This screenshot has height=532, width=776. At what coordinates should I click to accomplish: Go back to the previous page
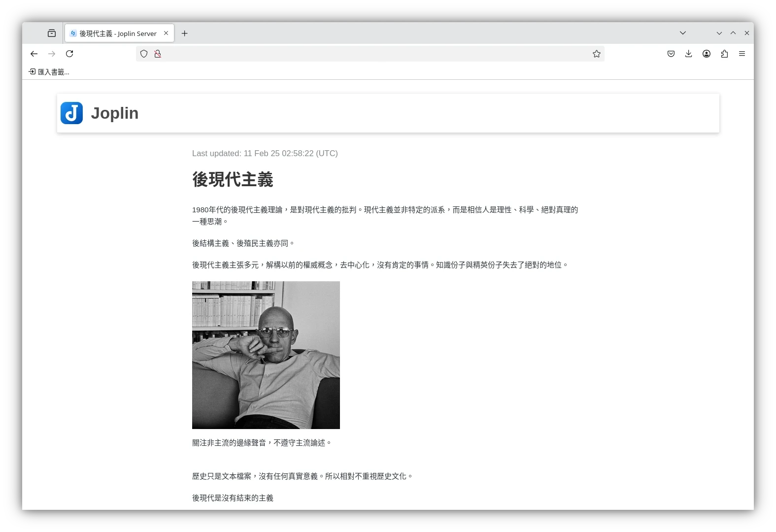[x=34, y=54]
